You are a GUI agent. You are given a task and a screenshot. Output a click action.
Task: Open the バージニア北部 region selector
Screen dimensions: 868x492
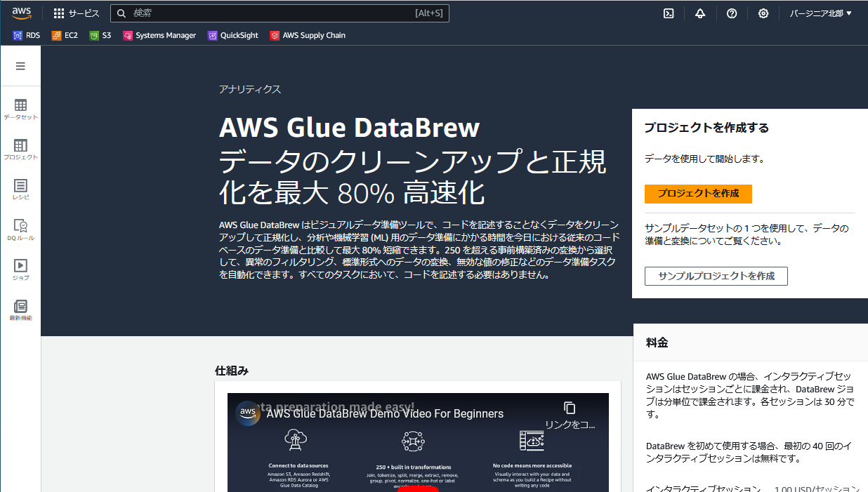(x=820, y=13)
